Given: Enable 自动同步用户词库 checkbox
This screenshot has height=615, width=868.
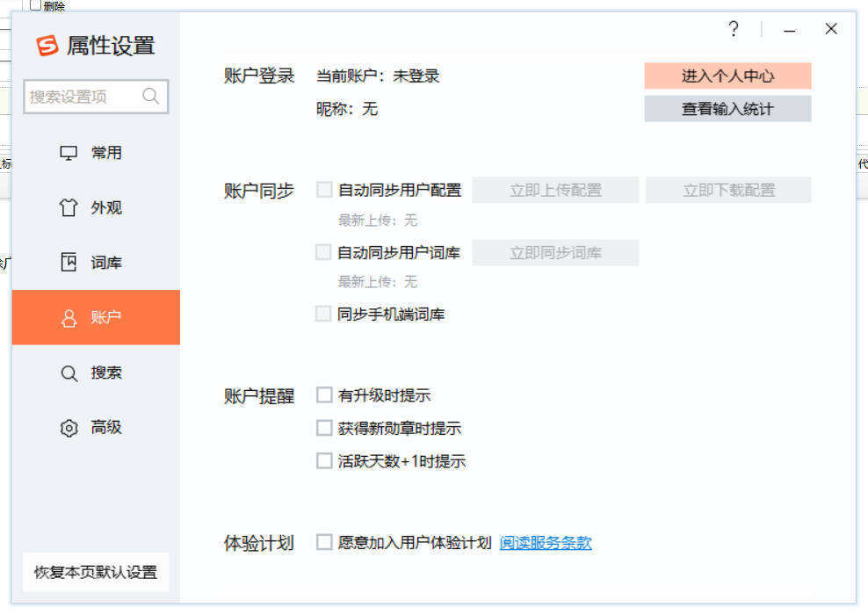Looking at the screenshot, I should [x=323, y=251].
